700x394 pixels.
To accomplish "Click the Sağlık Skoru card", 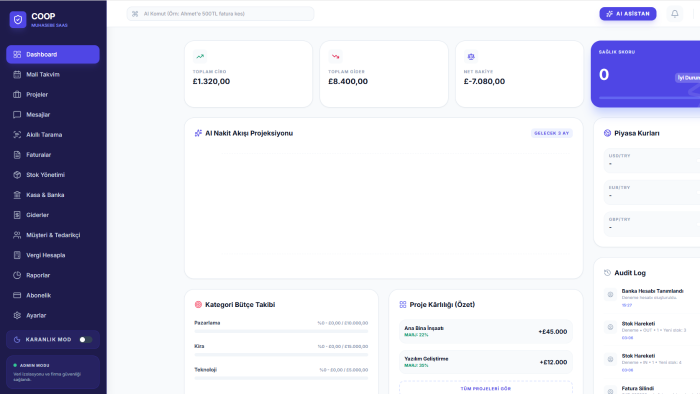I will (x=646, y=74).
